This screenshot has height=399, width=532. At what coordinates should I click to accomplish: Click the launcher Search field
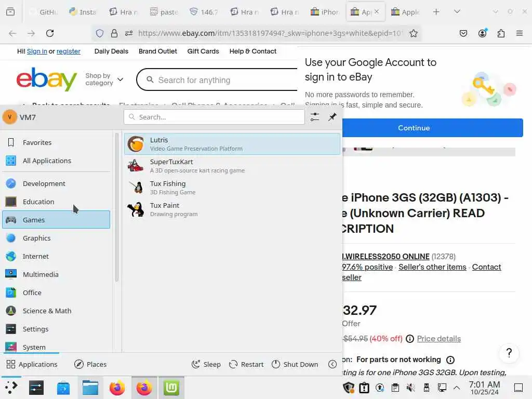[x=214, y=117]
